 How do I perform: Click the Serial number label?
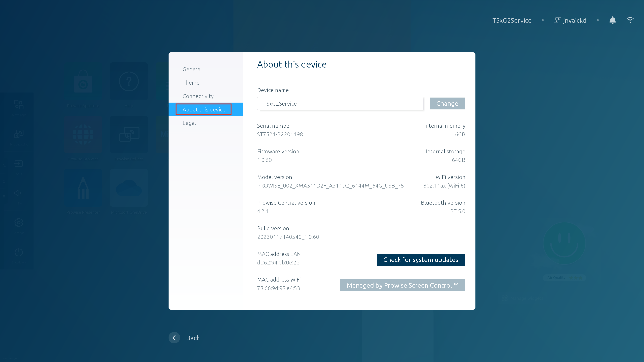tap(274, 126)
